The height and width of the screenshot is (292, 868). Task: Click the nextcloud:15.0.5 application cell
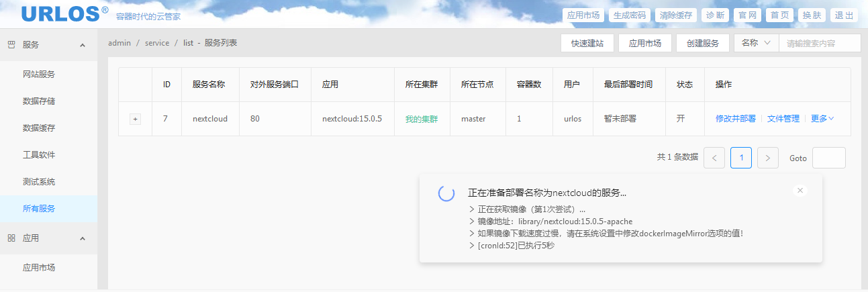(x=352, y=119)
